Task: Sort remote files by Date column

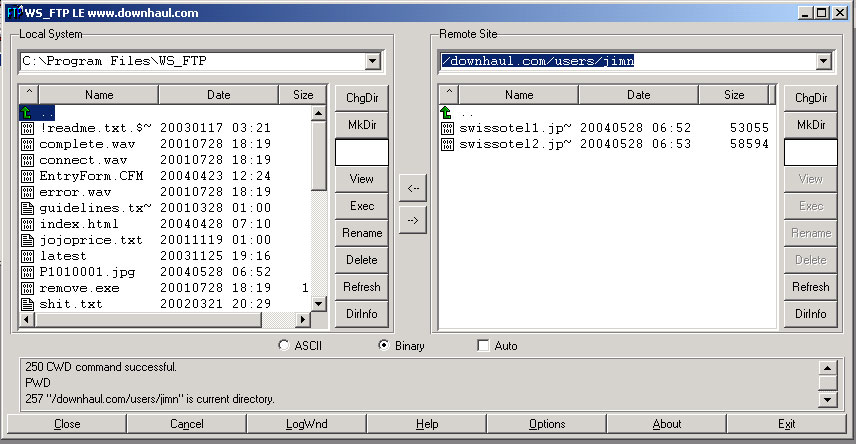Action: pyautogui.click(x=638, y=94)
